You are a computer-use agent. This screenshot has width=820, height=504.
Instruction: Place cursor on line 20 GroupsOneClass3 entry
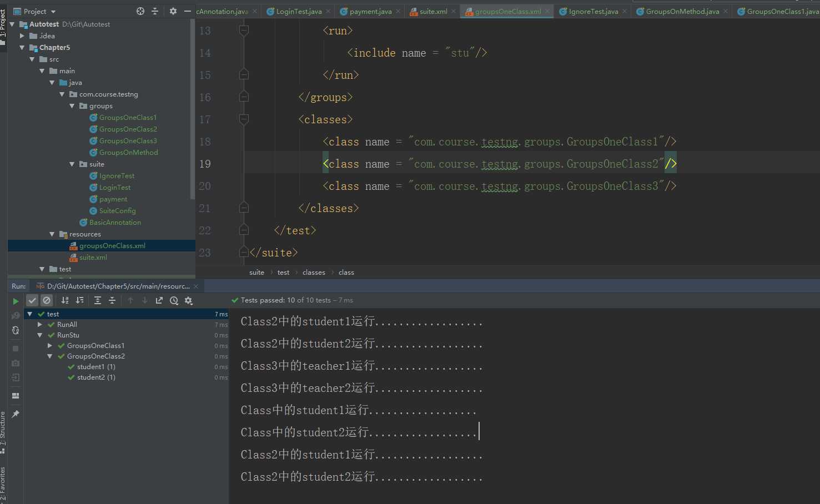point(500,186)
